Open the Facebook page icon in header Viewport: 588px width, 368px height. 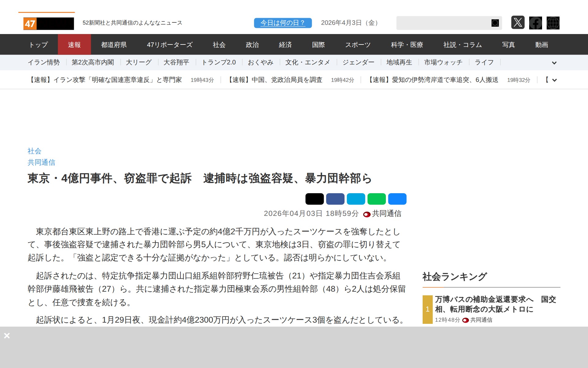click(x=535, y=23)
